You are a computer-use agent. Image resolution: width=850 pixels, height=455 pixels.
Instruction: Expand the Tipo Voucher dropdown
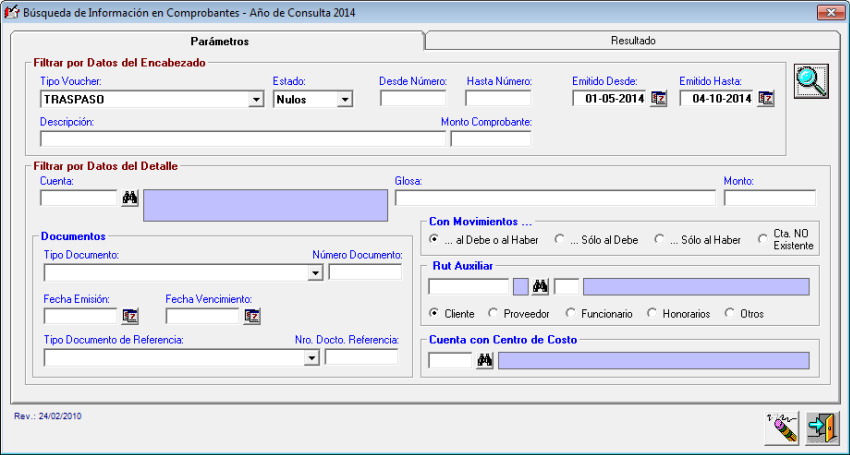(256, 100)
